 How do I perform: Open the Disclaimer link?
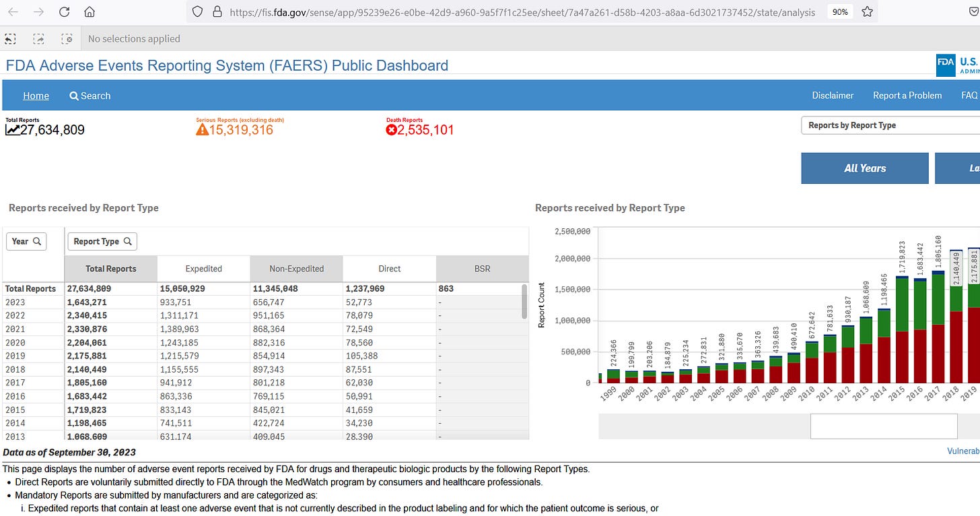click(833, 96)
